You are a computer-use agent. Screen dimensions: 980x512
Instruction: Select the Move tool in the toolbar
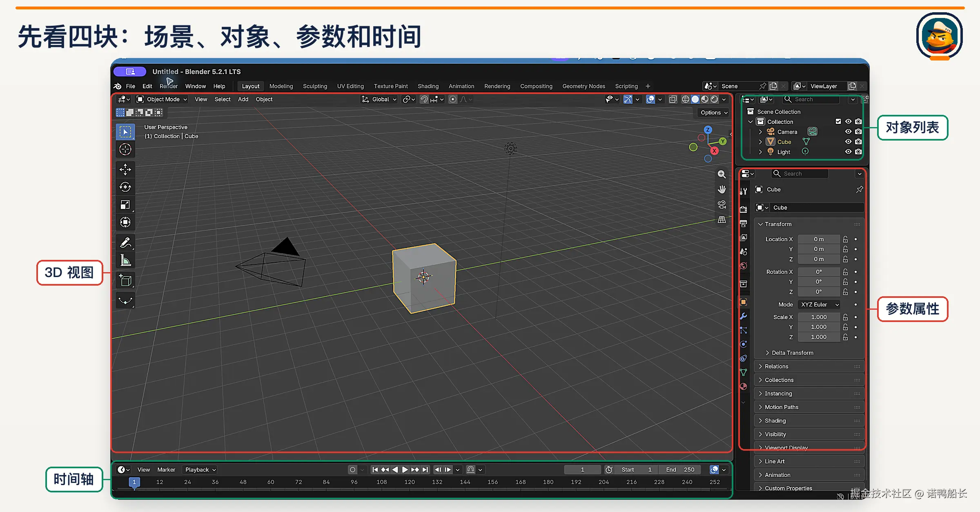point(125,169)
